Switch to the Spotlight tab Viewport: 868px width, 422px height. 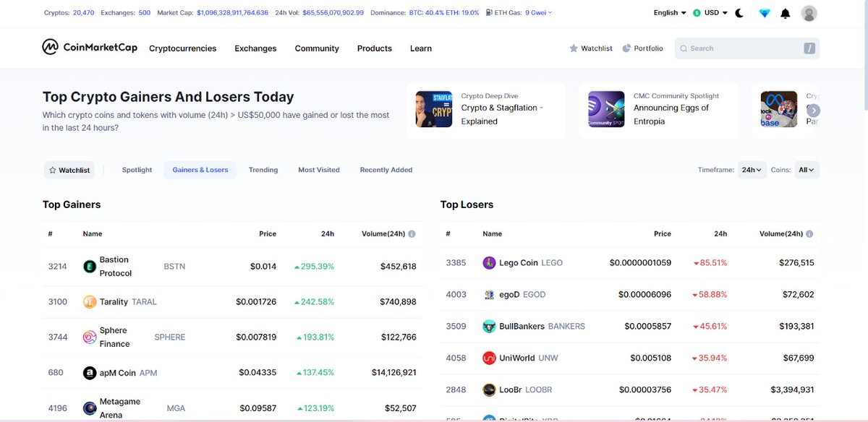[137, 170]
